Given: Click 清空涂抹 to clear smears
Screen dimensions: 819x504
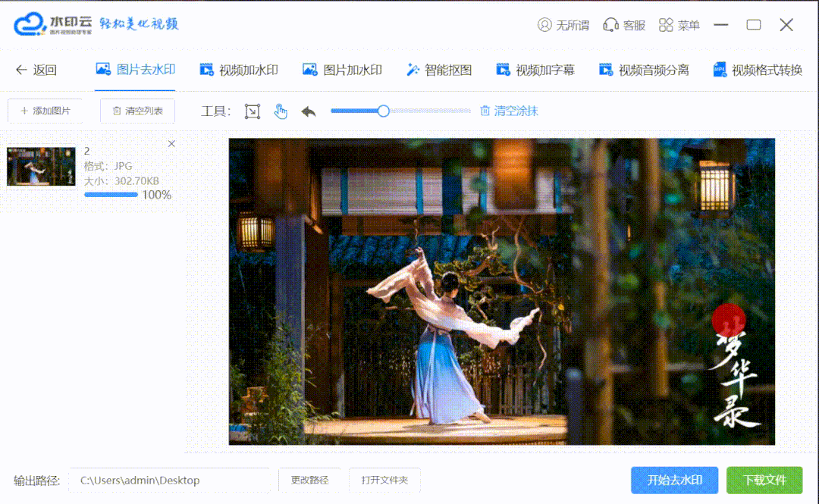Looking at the screenshot, I should pyautogui.click(x=509, y=111).
